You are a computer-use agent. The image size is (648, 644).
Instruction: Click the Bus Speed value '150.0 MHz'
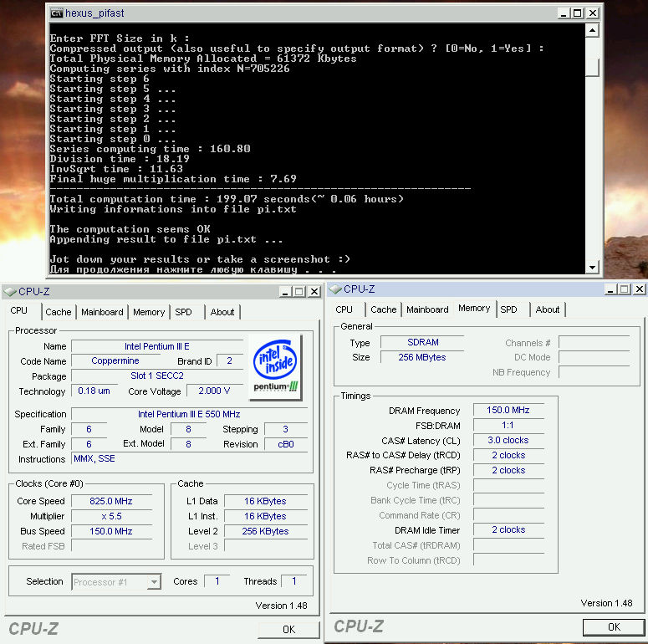[x=111, y=532]
